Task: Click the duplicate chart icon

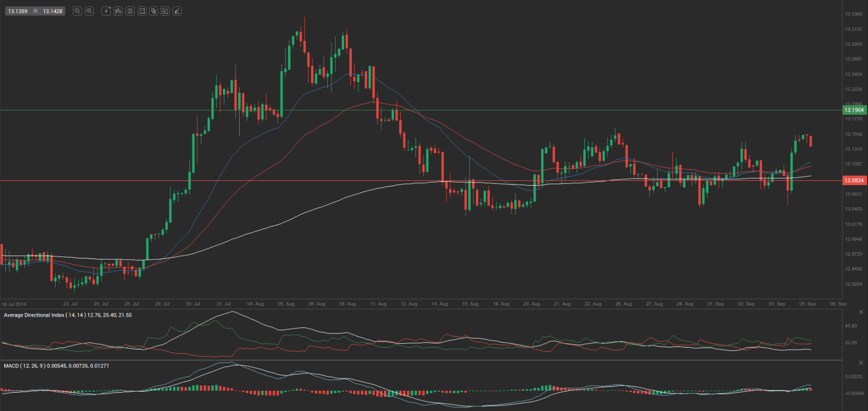Action: [154, 11]
